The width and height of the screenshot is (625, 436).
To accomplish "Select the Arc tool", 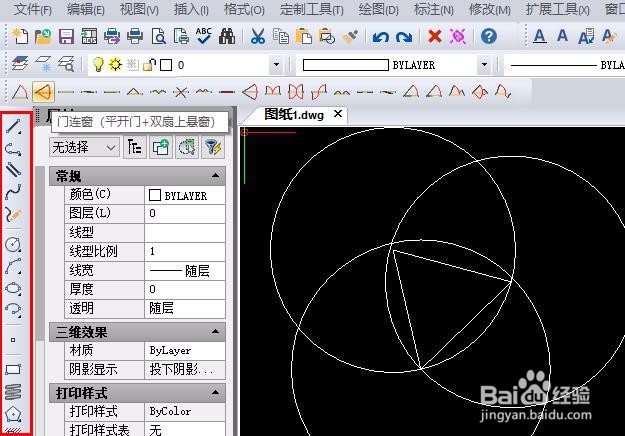I will (13, 266).
